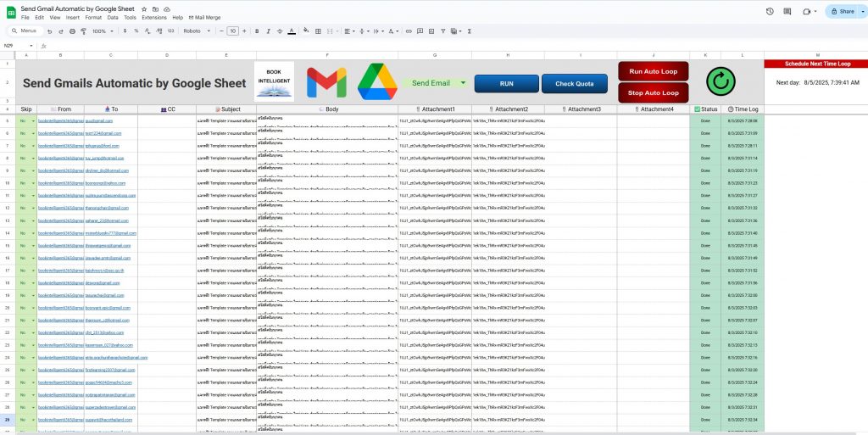Click the font size field
This screenshot has height=435, width=868.
[232, 31]
